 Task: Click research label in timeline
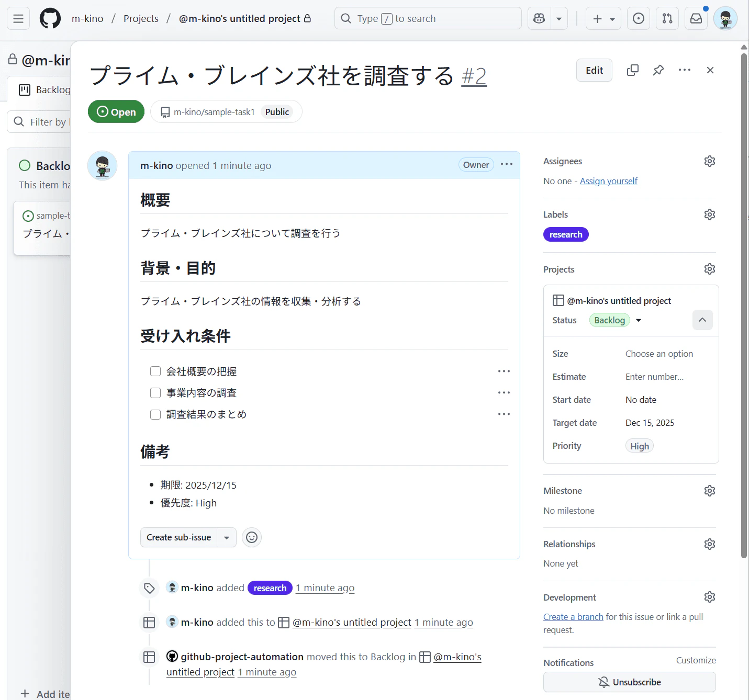click(270, 588)
